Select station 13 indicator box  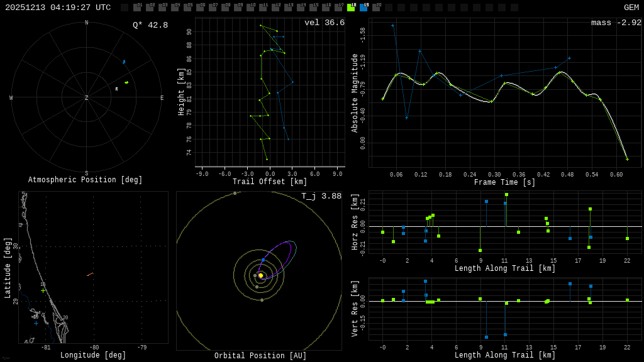[288, 8]
